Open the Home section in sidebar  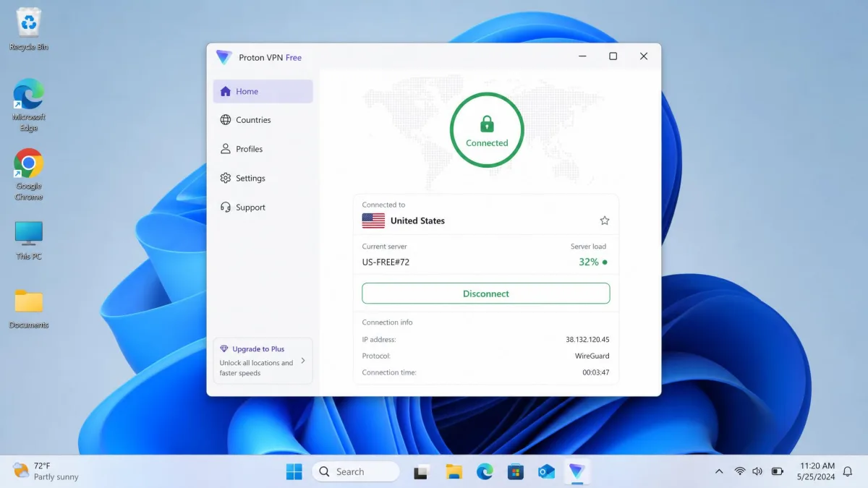tap(263, 92)
